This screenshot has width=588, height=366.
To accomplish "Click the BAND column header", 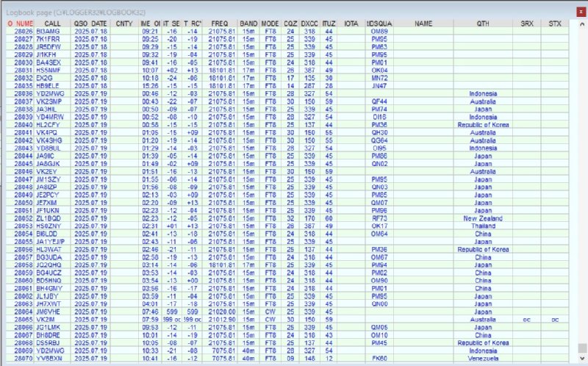I will coord(248,24).
